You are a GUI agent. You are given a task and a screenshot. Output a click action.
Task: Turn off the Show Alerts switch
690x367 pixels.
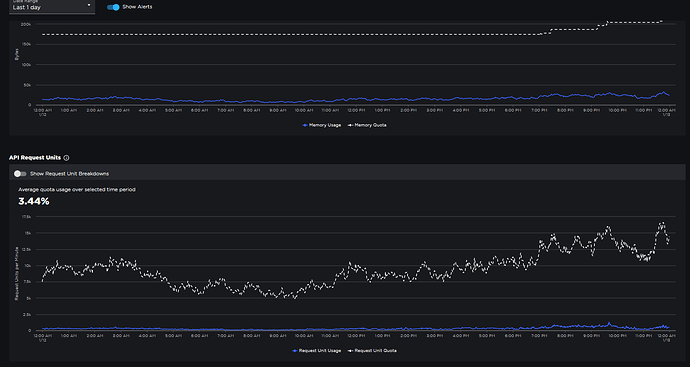(113, 7)
